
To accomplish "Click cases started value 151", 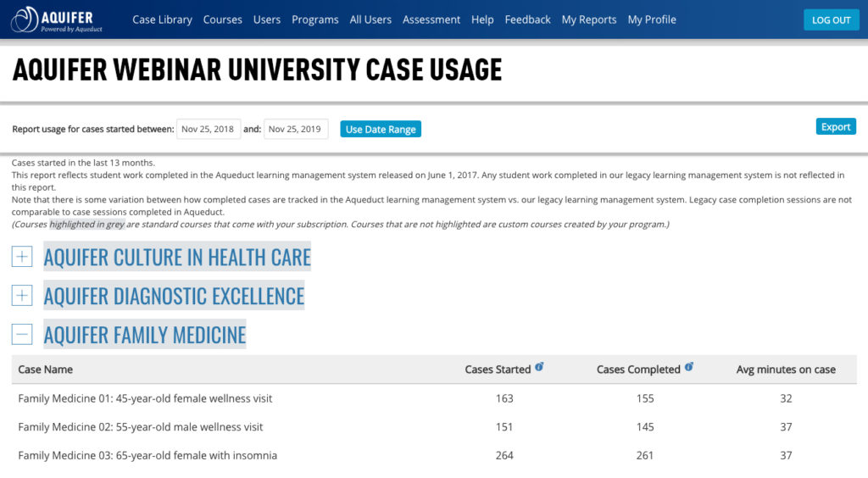I will tap(504, 427).
